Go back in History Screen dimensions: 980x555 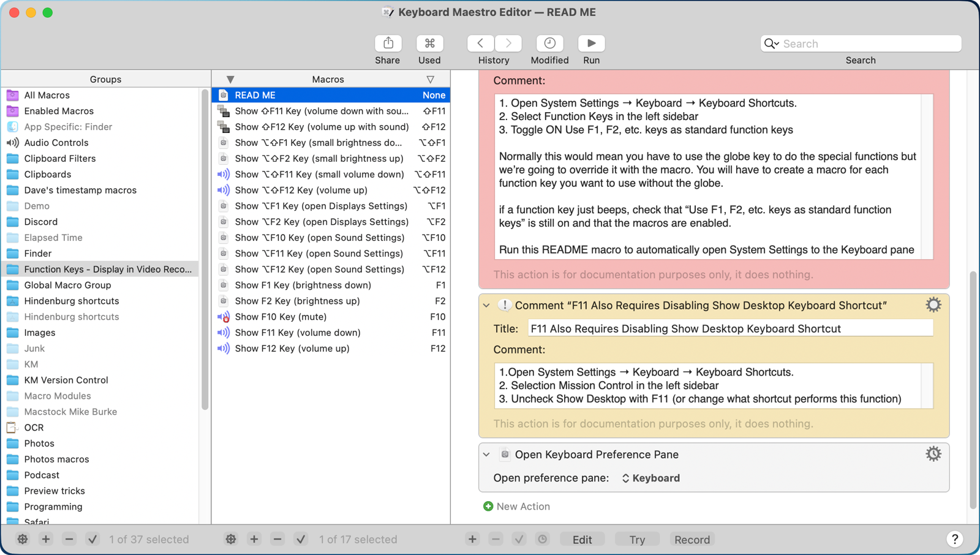click(x=480, y=43)
